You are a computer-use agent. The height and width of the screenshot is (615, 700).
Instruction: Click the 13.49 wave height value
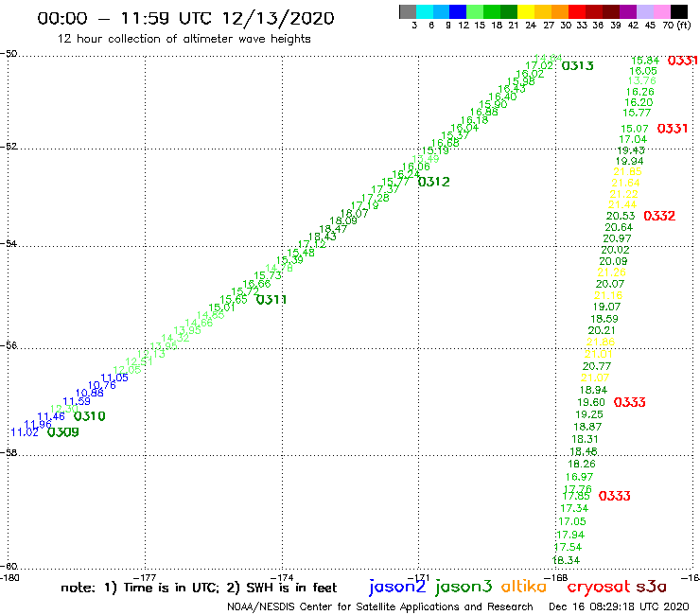tap(426, 159)
